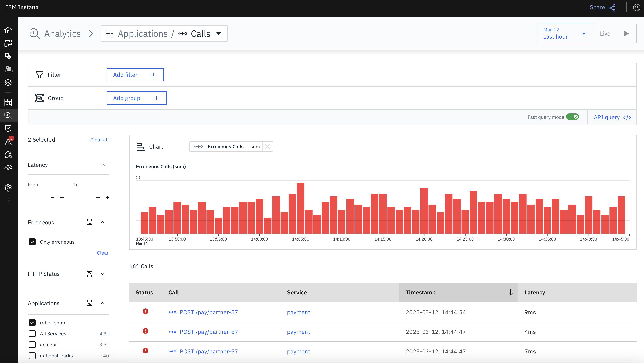Collapse the Latency section chevron
Image resolution: width=644 pixels, height=363 pixels.
pyautogui.click(x=103, y=165)
